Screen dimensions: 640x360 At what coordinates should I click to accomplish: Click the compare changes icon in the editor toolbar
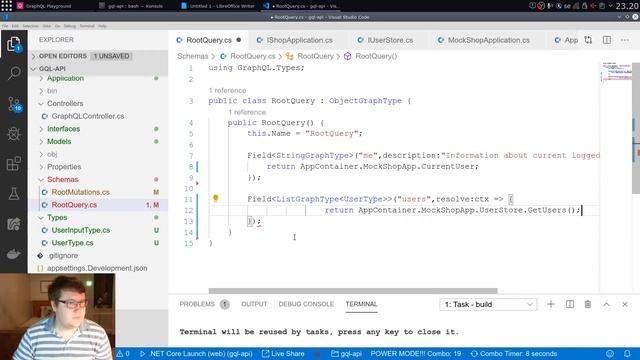point(588,40)
